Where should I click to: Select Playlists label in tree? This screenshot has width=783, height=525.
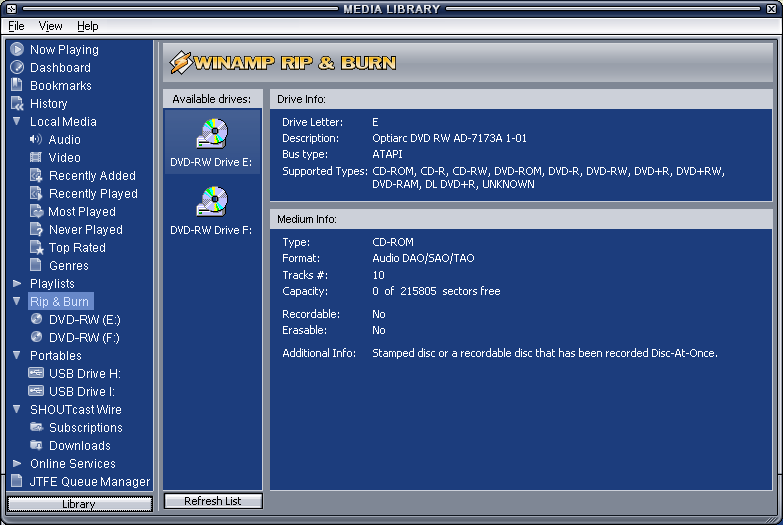52,283
